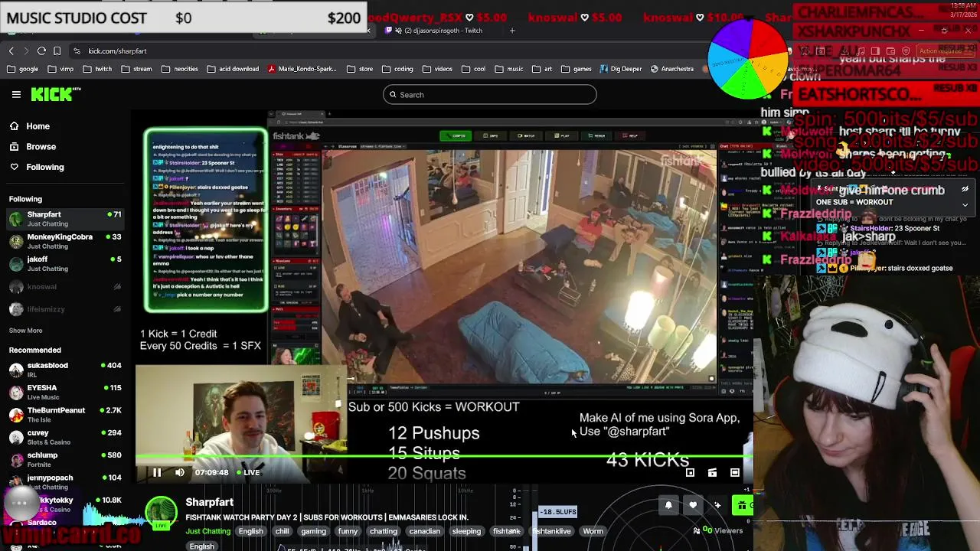
Task: Open recommended channel jennypopach
Action: 65,481
